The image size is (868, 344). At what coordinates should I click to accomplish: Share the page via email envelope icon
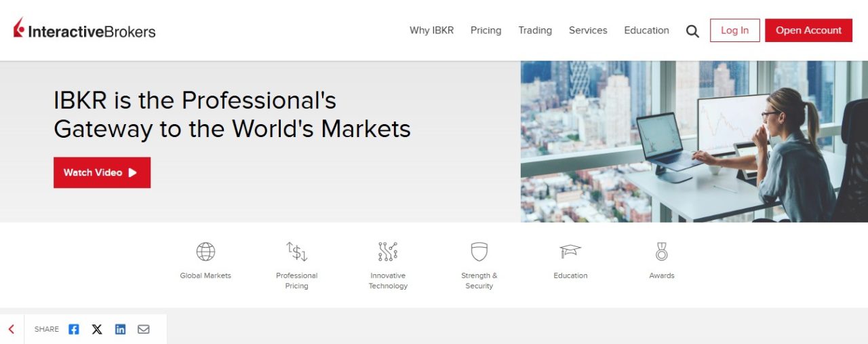pyautogui.click(x=144, y=329)
